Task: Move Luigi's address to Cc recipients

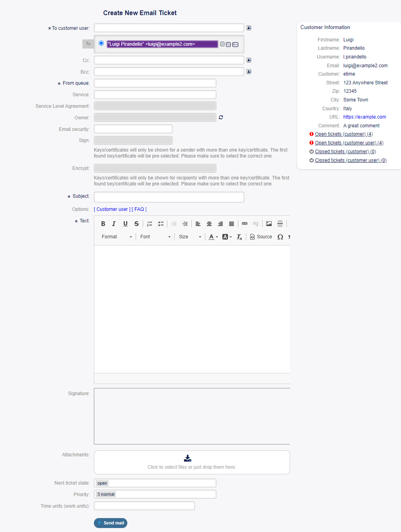Action: [228, 45]
